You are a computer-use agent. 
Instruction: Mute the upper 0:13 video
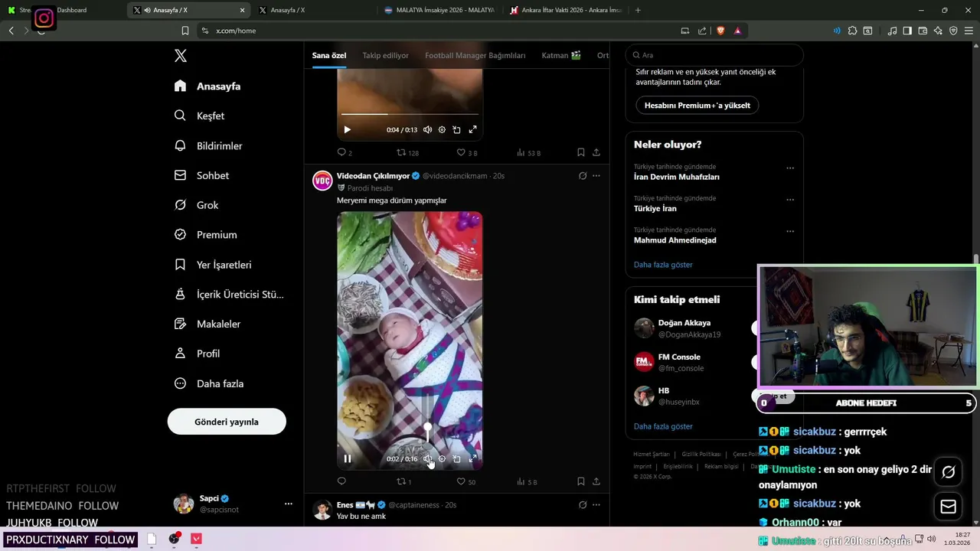coord(427,130)
